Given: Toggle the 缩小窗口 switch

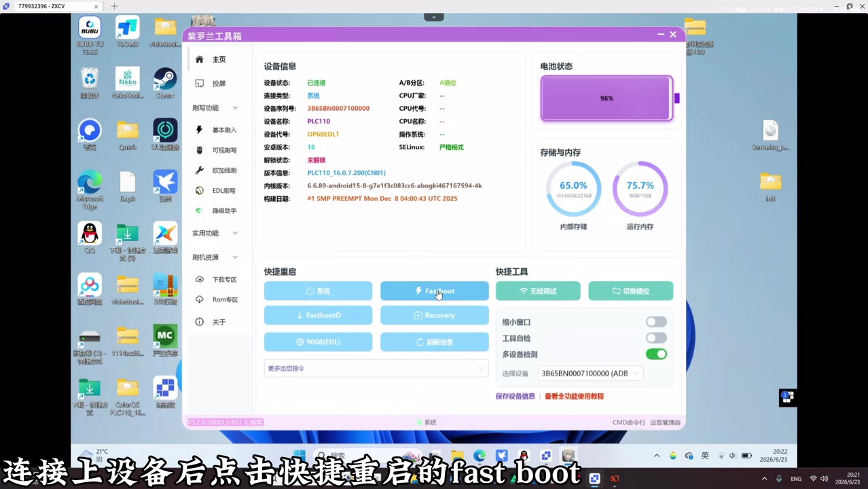Looking at the screenshot, I should 656,322.
